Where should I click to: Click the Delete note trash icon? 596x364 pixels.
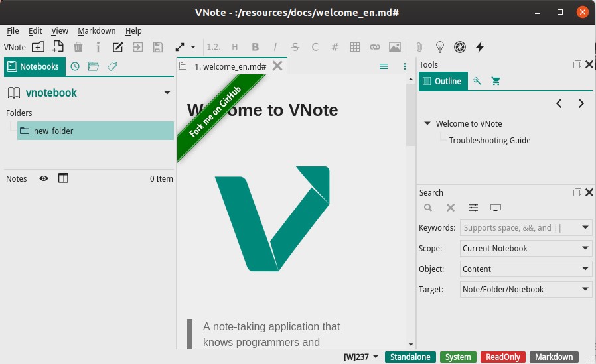tap(78, 47)
